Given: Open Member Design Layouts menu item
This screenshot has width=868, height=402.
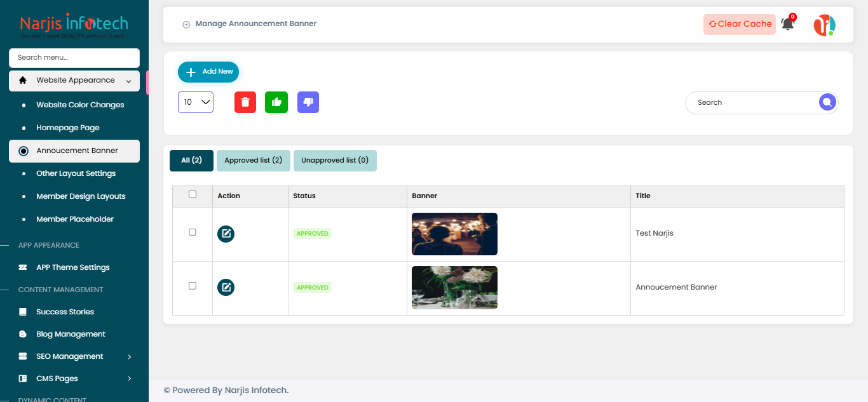Looking at the screenshot, I should pos(81,196).
